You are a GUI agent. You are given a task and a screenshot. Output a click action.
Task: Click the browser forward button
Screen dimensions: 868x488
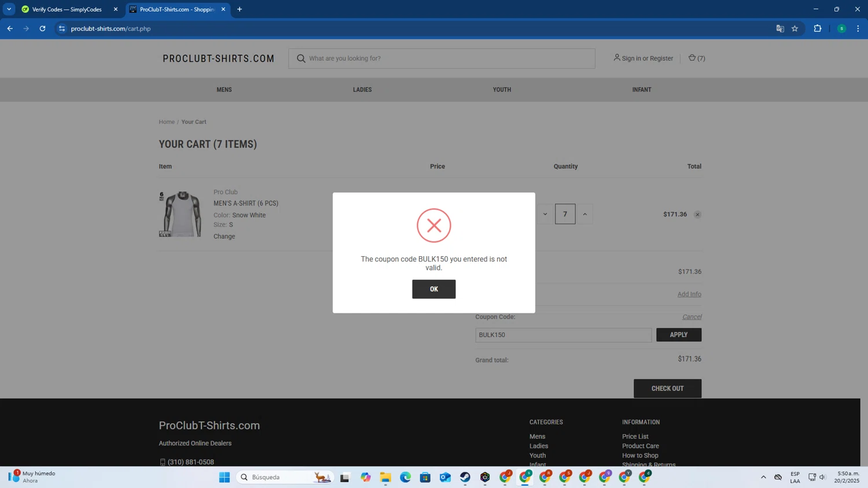pyautogui.click(x=26, y=28)
